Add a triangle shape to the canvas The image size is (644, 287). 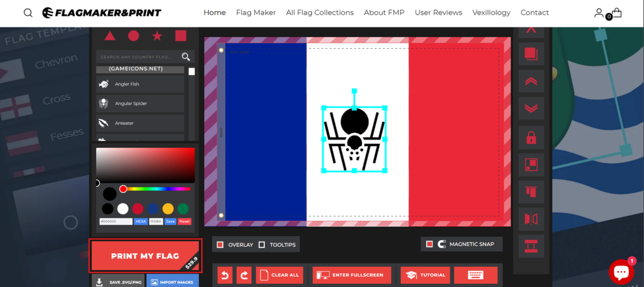(110, 36)
